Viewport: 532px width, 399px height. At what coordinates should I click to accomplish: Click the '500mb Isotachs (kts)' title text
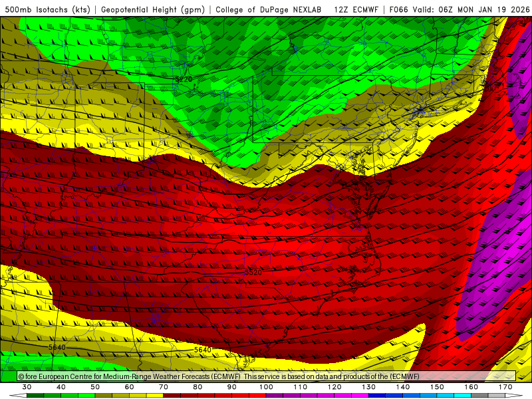(47, 9)
